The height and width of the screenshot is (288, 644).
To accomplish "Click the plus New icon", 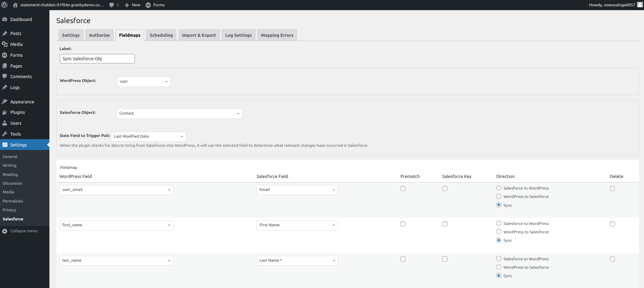I will coord(127,5).
